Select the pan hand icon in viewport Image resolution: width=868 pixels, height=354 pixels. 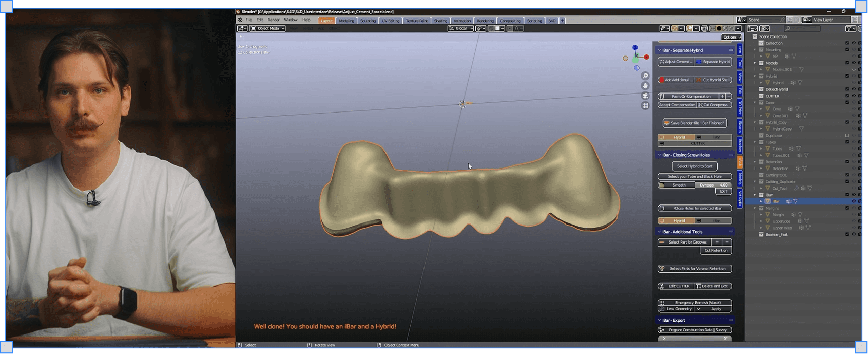click(645, 86)
